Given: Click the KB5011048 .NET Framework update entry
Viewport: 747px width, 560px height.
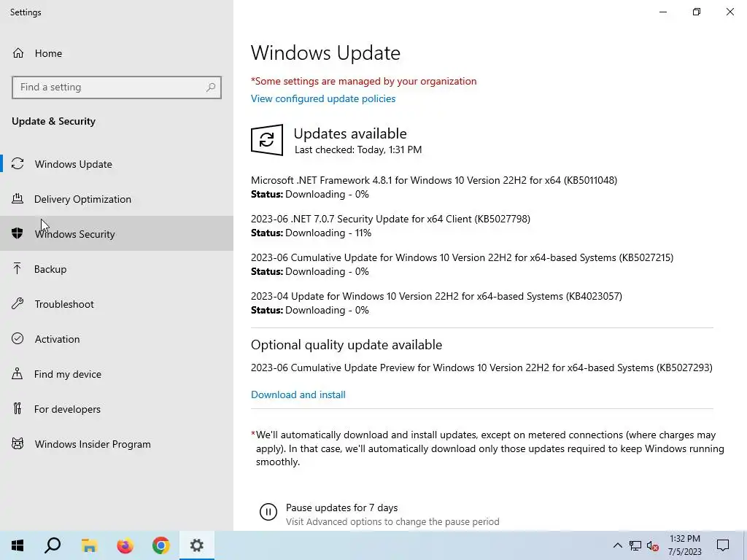Looking at the screenshot, I should [x=434, y=181].
